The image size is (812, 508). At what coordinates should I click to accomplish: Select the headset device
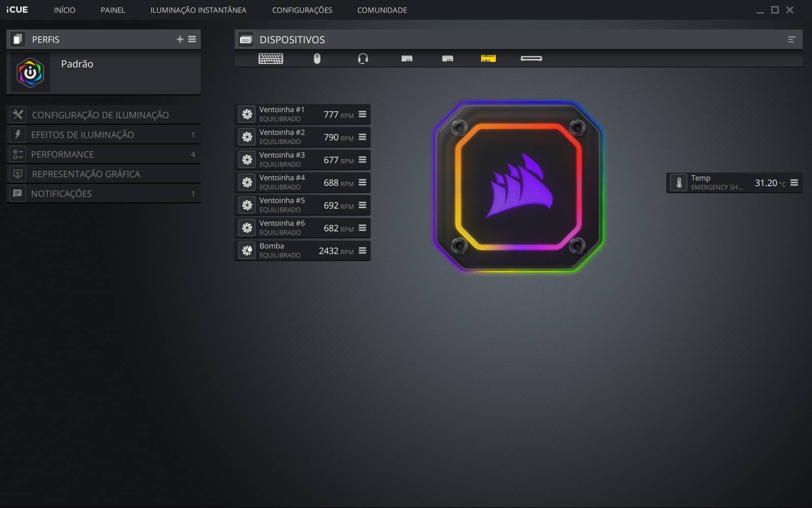tap(363, 58)
